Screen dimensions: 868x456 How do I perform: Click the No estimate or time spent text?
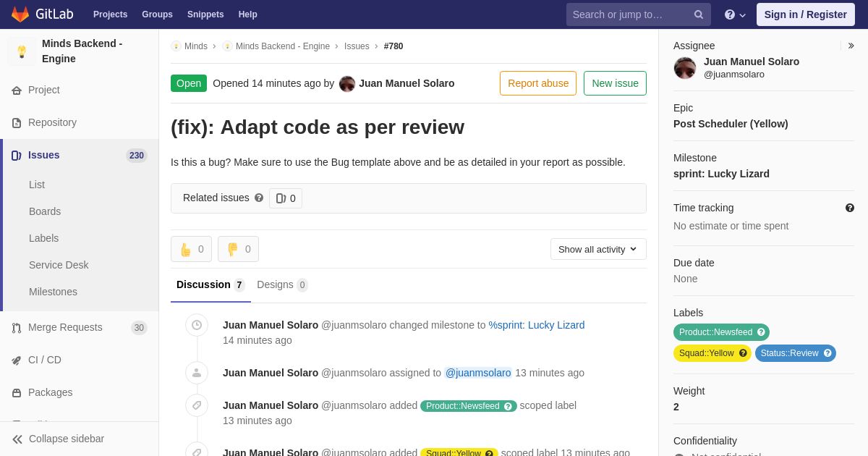(x=731, y=226)
